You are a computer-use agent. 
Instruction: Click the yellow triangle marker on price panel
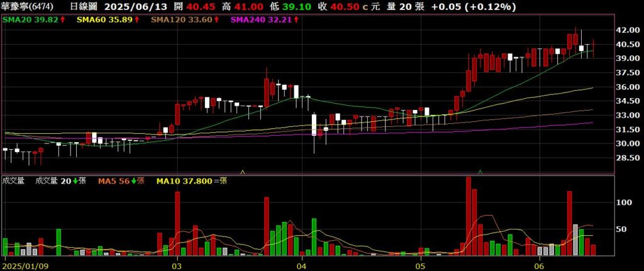pos(243,171)
